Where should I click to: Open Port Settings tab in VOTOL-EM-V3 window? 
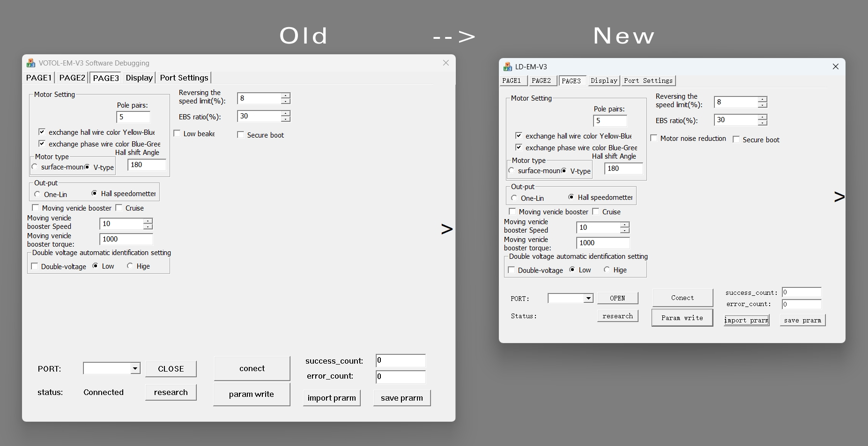point(184,78)
